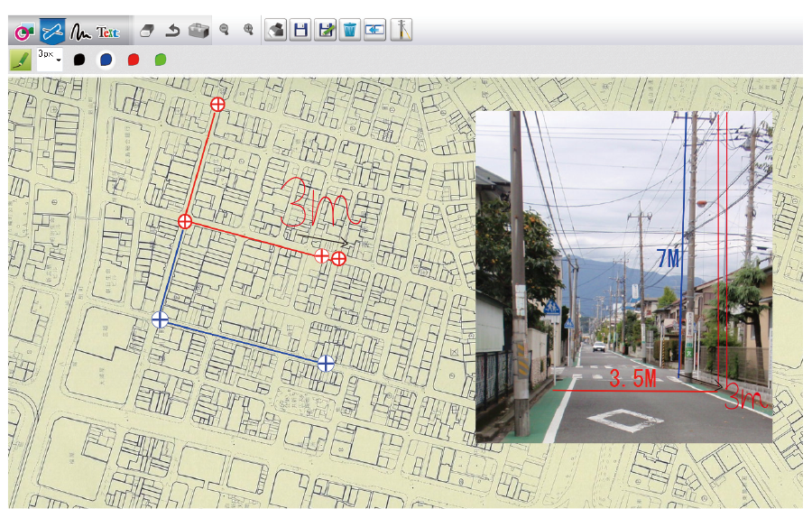The image size is (812, 518).
Task: Pick the eraser tool
Action: pyautogui.click(x=147, y=31)
